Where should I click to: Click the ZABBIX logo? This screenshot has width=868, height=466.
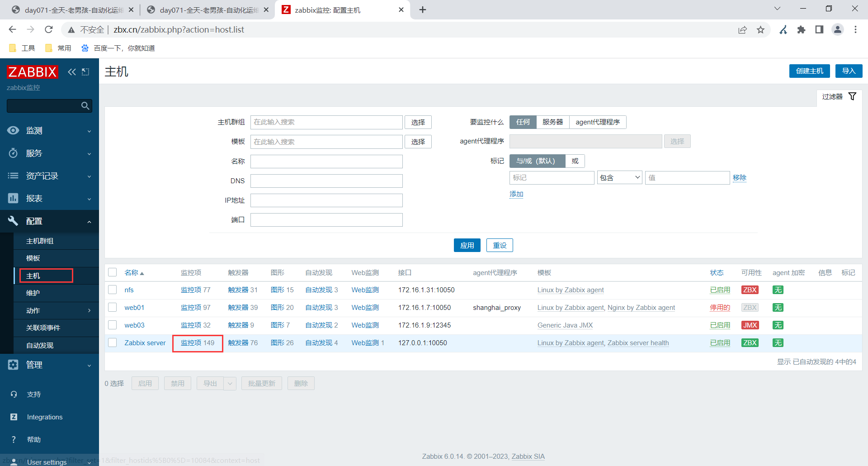33,72
